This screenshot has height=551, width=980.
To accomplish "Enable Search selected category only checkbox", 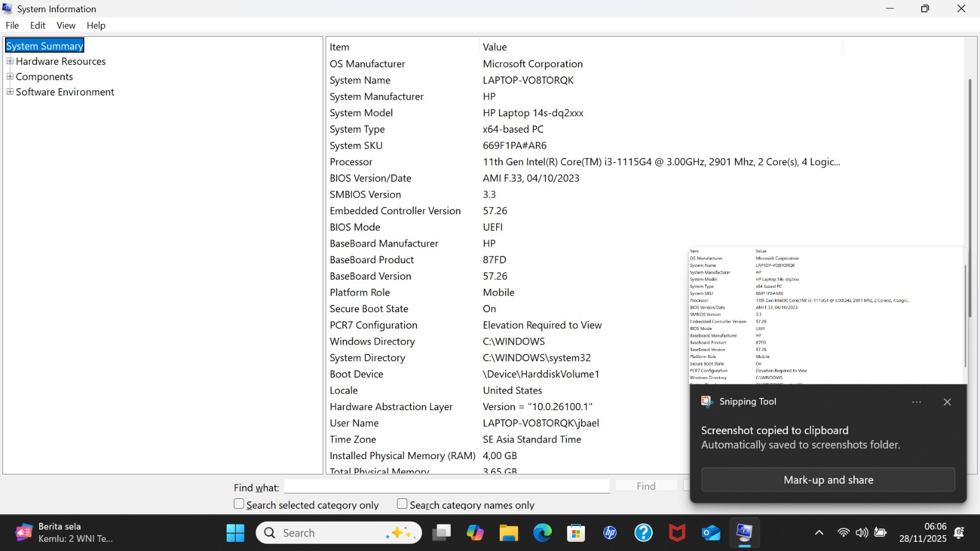I will tap(239, 504).
